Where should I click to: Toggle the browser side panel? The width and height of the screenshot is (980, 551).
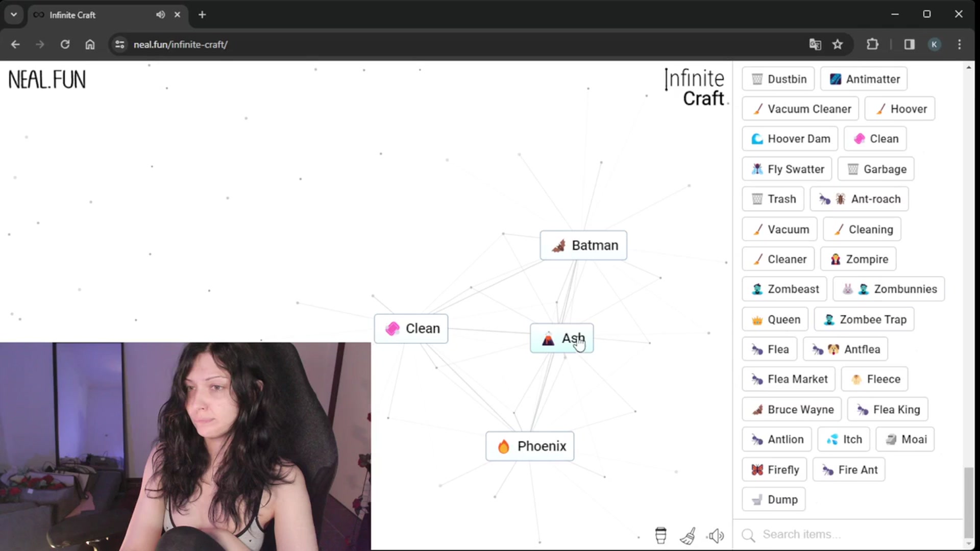coord(909,44)
